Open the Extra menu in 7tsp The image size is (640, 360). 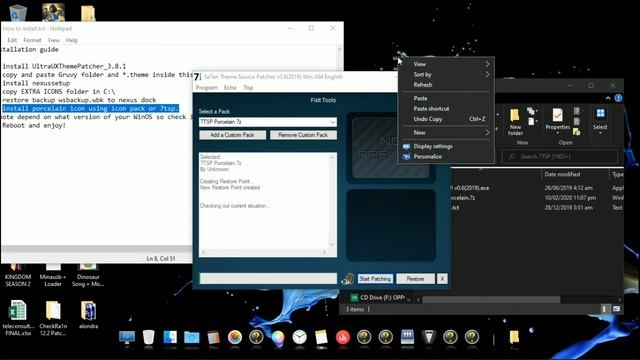click(x=230, y=88)
